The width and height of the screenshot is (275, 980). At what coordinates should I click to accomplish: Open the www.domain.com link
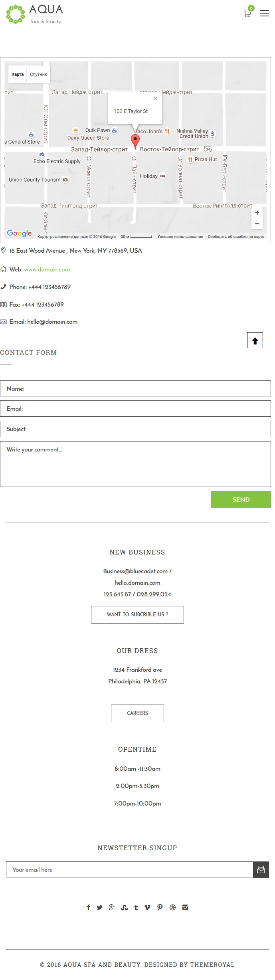click(47, 269)
